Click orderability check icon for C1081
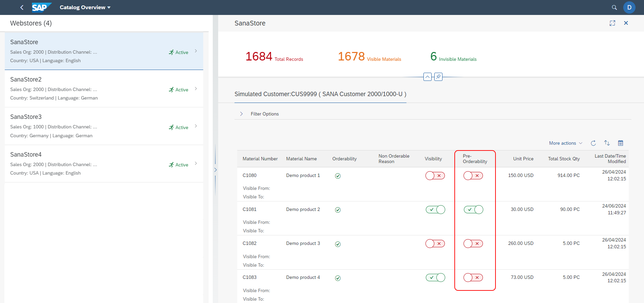 [x=338, y=210]
